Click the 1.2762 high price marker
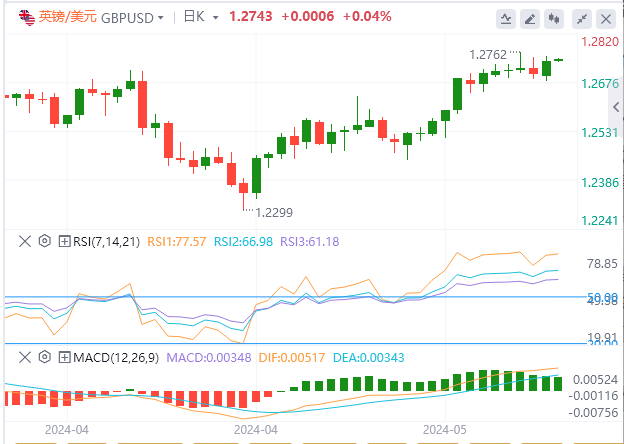This screenshot has height=444, width=624. [x=488, y=55]
